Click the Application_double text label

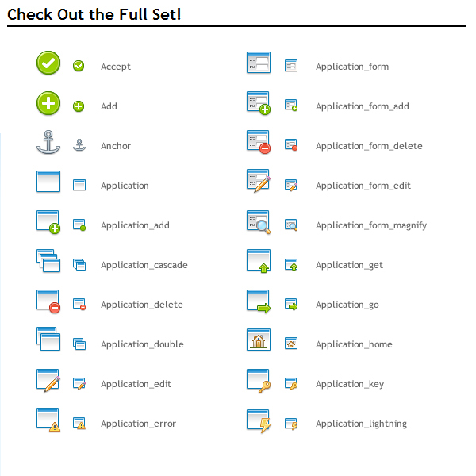[142, 344]
